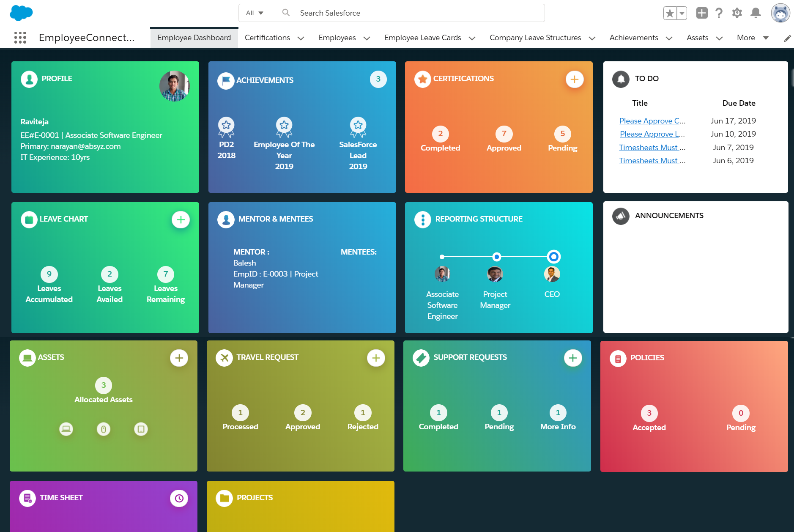Open the Company Leave Structures tab
This screenshot has width=794, height=532.
[x=535, y=38]
